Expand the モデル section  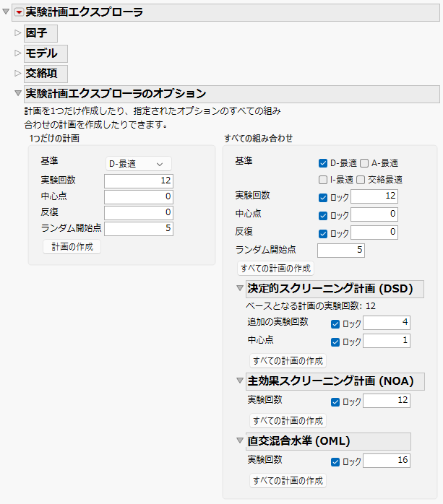(17, 53)
